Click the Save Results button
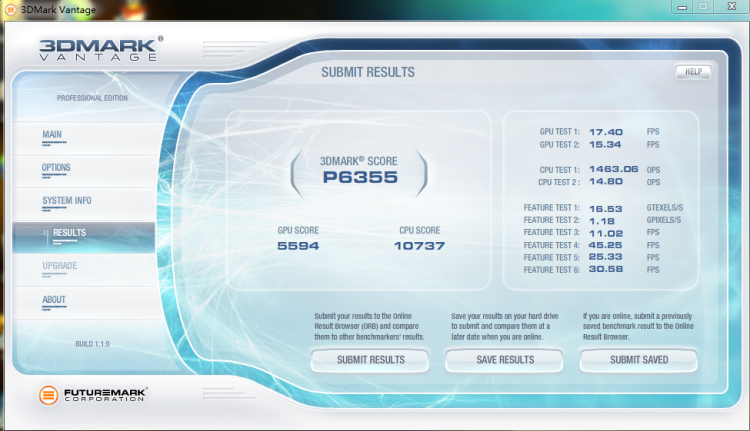Viewport: 750px width, 431px height. pyautogui.click(x=505, y=360)
